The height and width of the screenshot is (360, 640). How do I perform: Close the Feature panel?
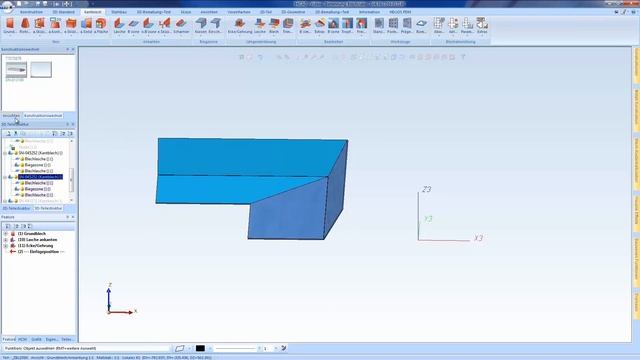click(73, 217)
